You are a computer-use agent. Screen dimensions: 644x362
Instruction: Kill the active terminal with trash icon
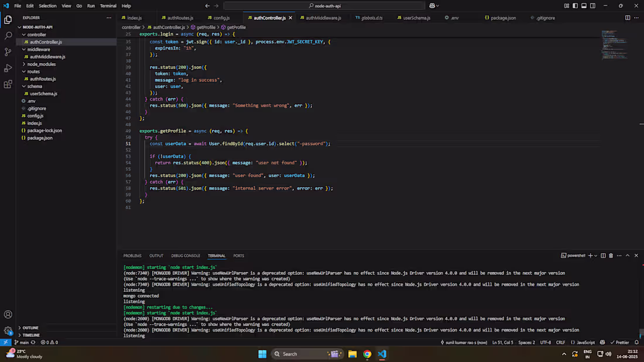(x=611, y=256)
